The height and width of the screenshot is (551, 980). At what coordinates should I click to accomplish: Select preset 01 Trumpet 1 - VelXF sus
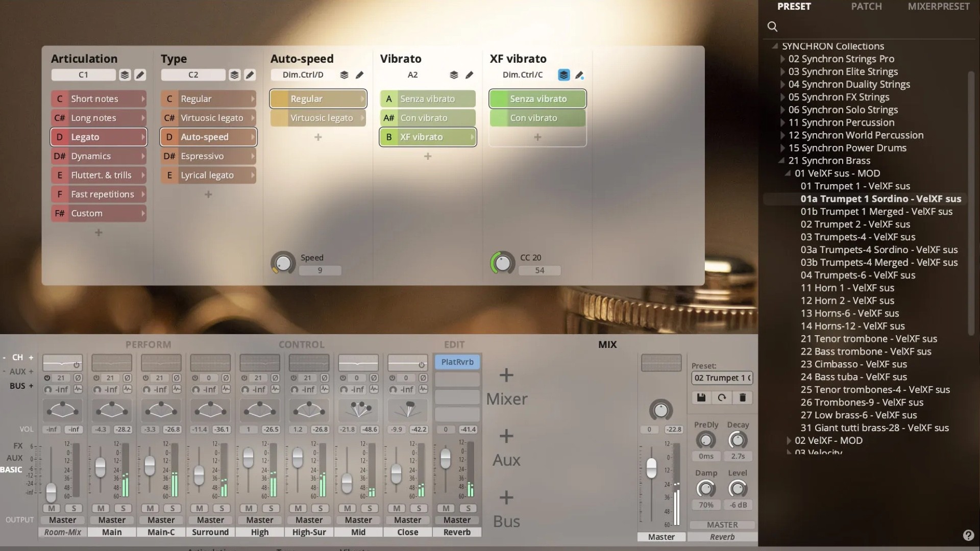click(856, 186)
